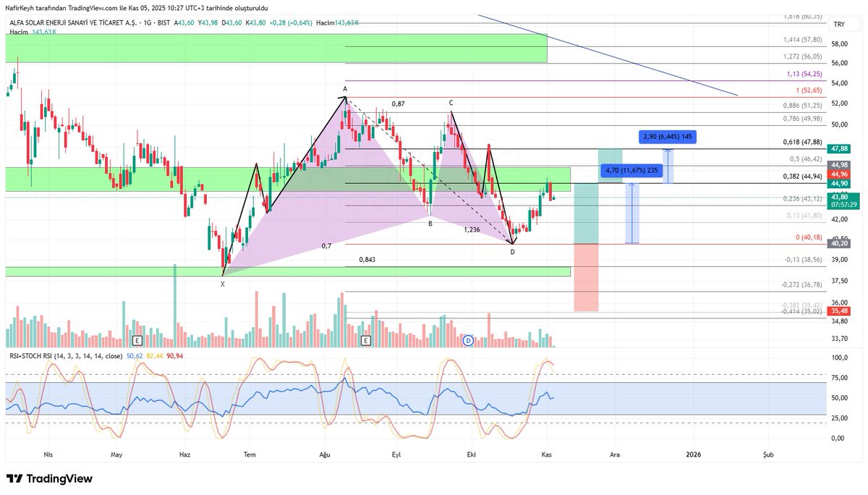Open the blue D dividend marker
This screenshot has width=868, height=495.
[x=468, y=340]
